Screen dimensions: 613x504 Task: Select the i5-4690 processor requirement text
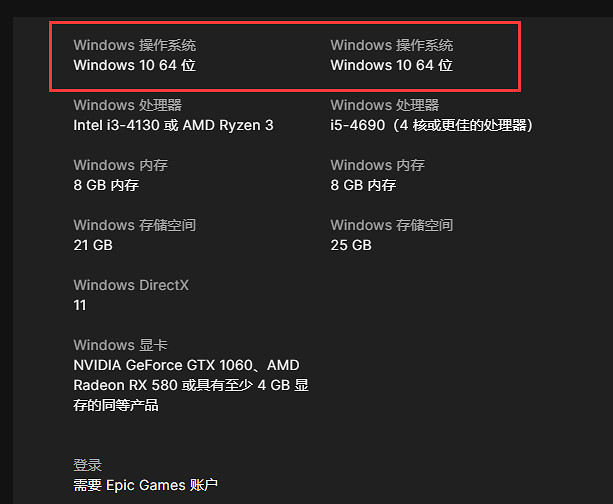(434, 125)
